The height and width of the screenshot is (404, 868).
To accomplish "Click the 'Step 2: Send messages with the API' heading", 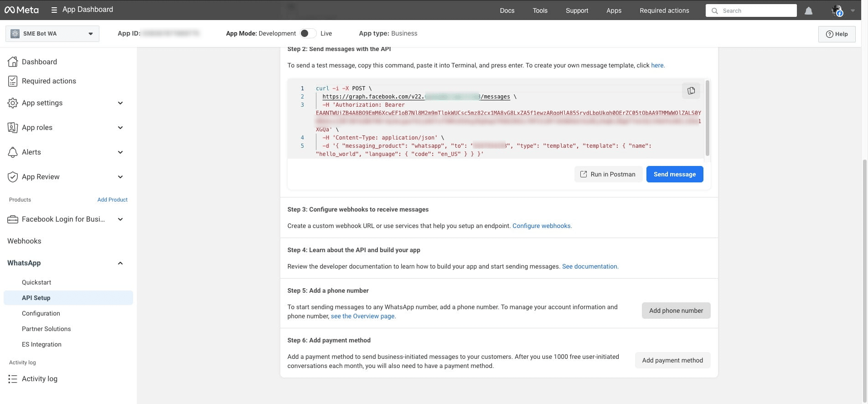I will 339,49.
